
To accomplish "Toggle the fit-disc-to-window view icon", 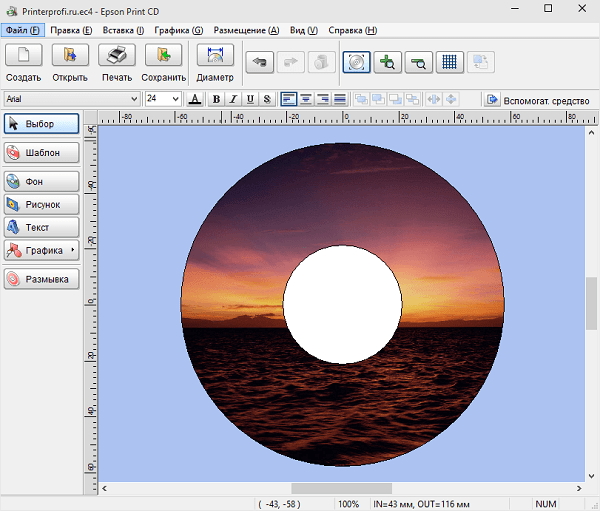I will coord(356,62).
